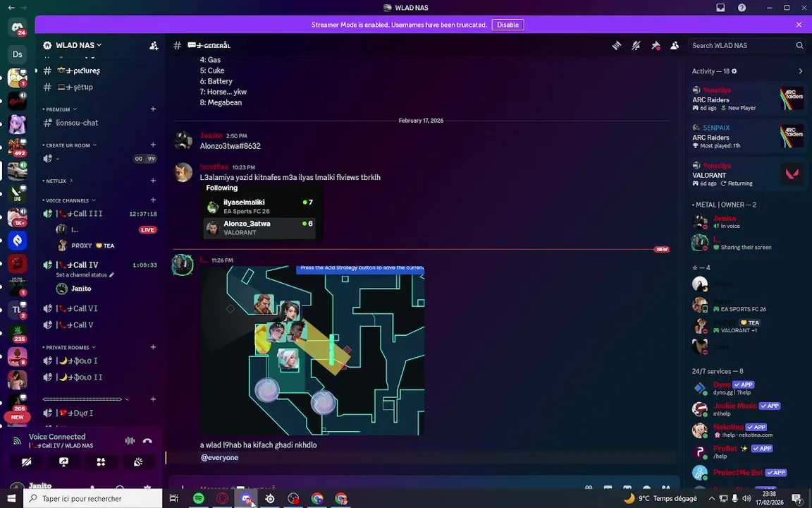Expand the NETFLIX category
812x508 pixels.
(58, 181)
